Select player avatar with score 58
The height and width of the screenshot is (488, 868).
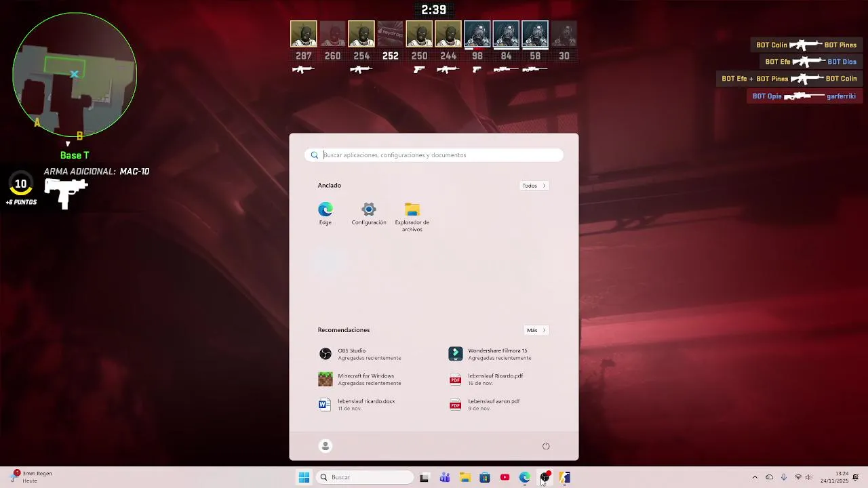(535, 34)
